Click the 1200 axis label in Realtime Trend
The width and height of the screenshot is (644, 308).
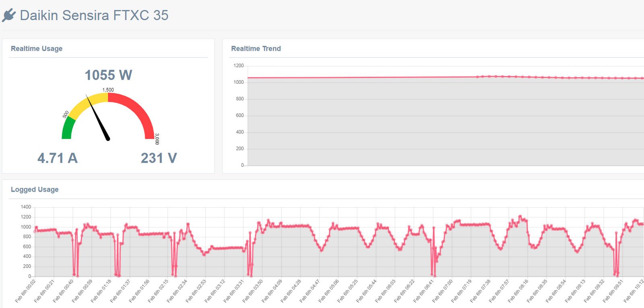[x=239, y=66]
